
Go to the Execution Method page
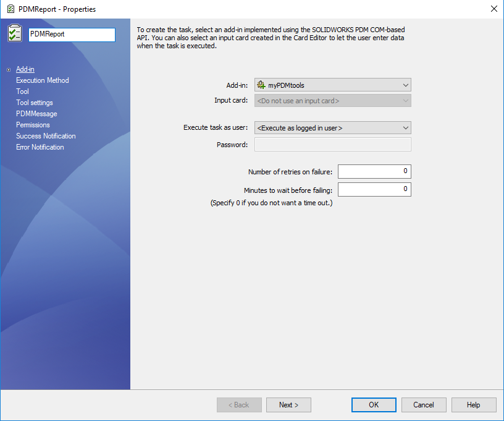tap(43, 80)
